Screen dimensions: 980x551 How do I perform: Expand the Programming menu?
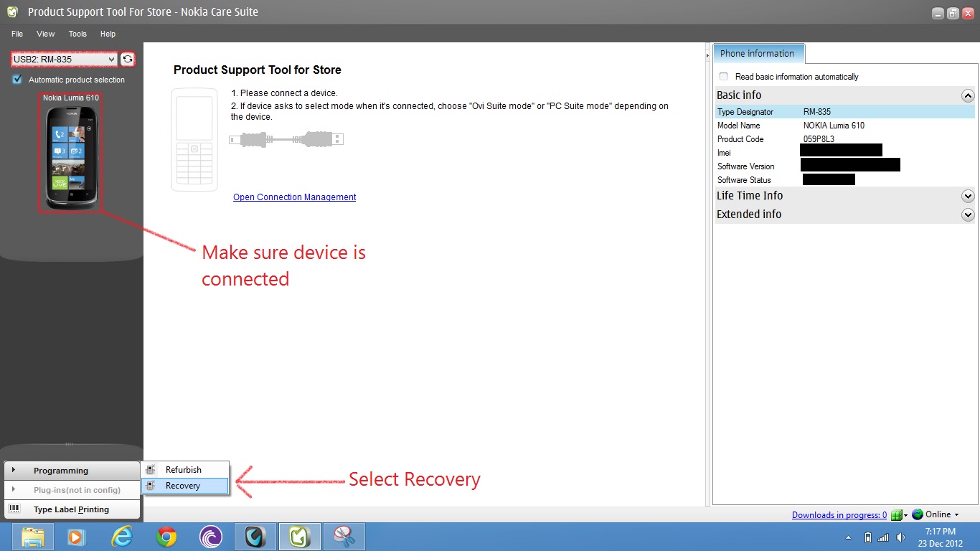(x=72, y=471)
